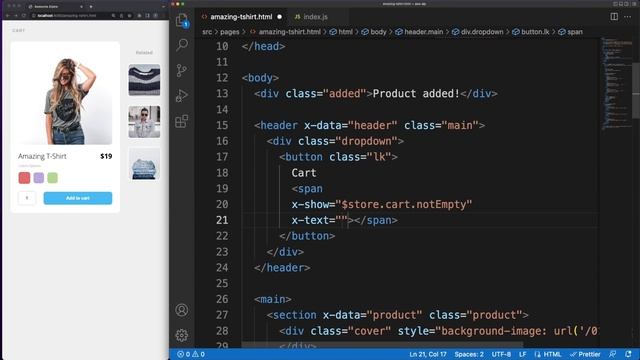
Task: Open the man with sunglasses related thumbnail
Action: (144, 122)
